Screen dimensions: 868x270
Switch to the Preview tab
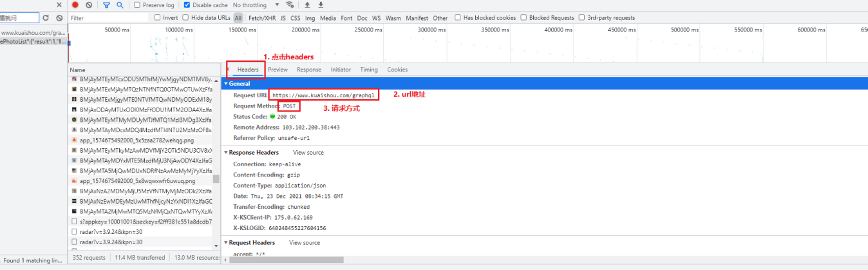coord(278,70)
